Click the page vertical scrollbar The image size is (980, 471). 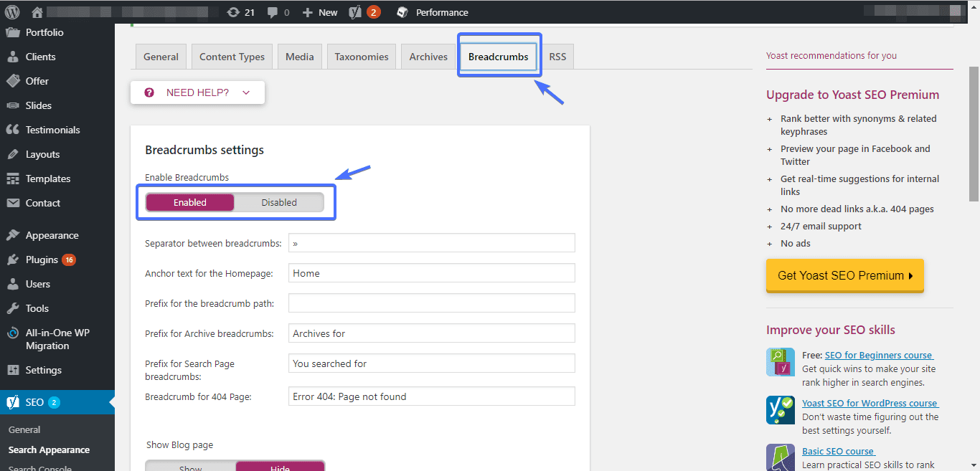[974, 133]
